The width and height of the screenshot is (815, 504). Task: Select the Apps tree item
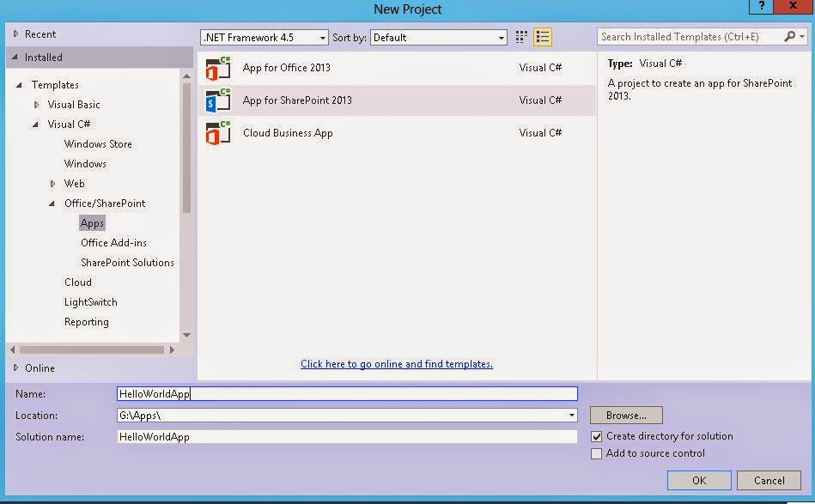[92, 223]
